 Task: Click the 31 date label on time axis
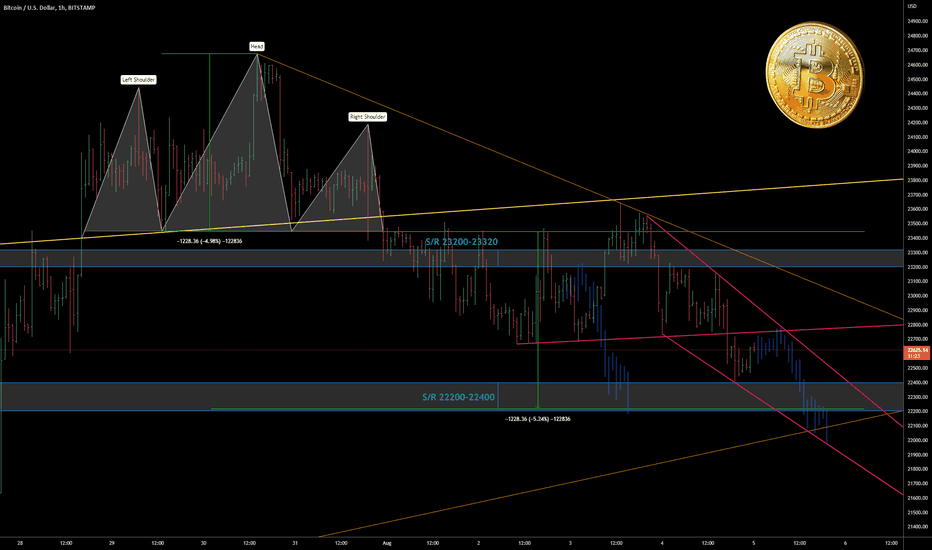point(295,543)
